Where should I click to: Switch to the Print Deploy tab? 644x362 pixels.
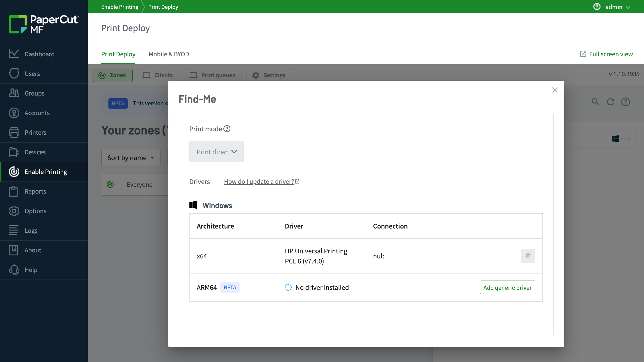tap(118, 54)
